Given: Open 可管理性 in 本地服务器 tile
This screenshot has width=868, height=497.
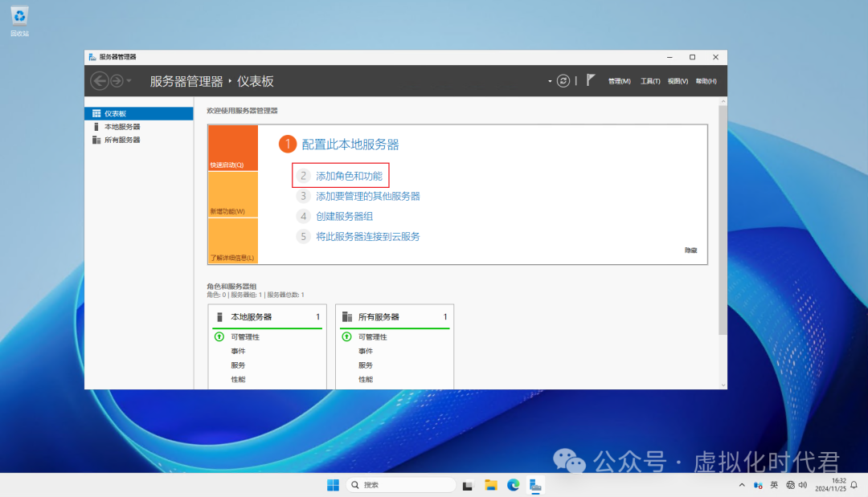Looking at the screenshot, I should click(x=245, y=336).
